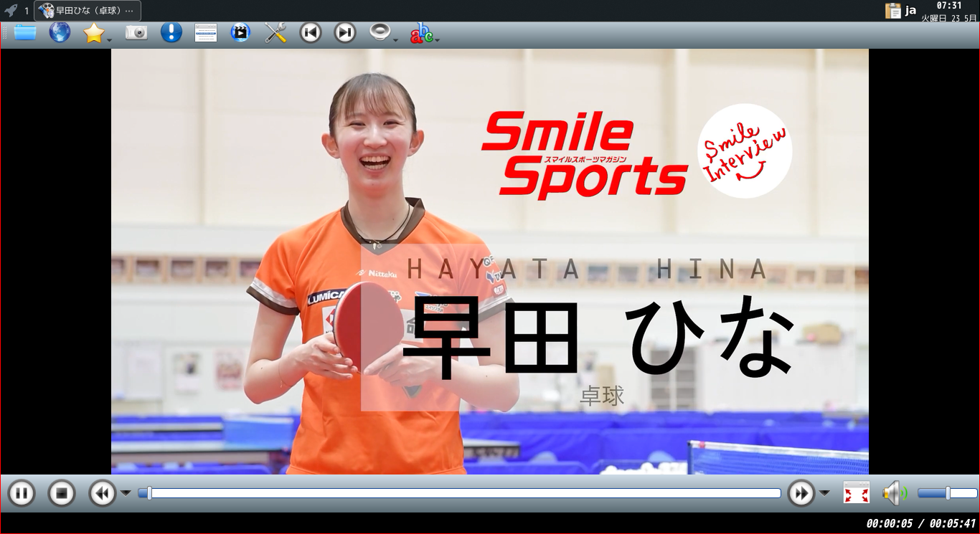Open audio track speaker icon menu
The image size is (980, 534).
coord(380,33)
